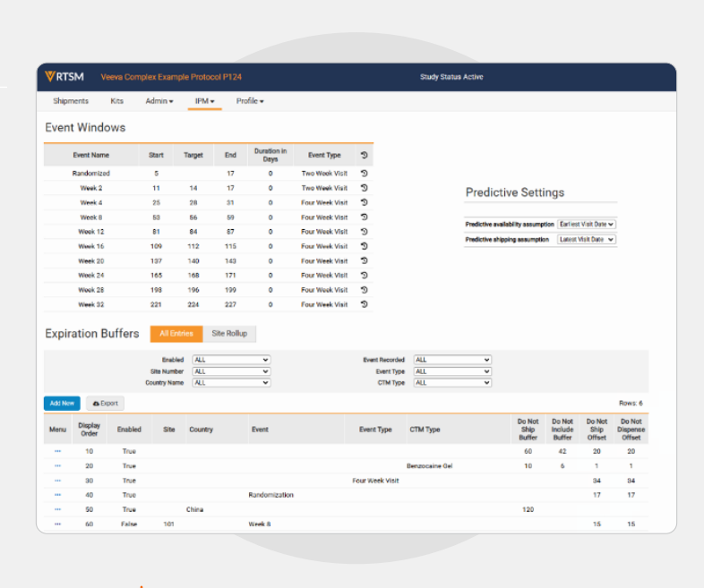Click history icon for Week 32 row

(365, 304)
